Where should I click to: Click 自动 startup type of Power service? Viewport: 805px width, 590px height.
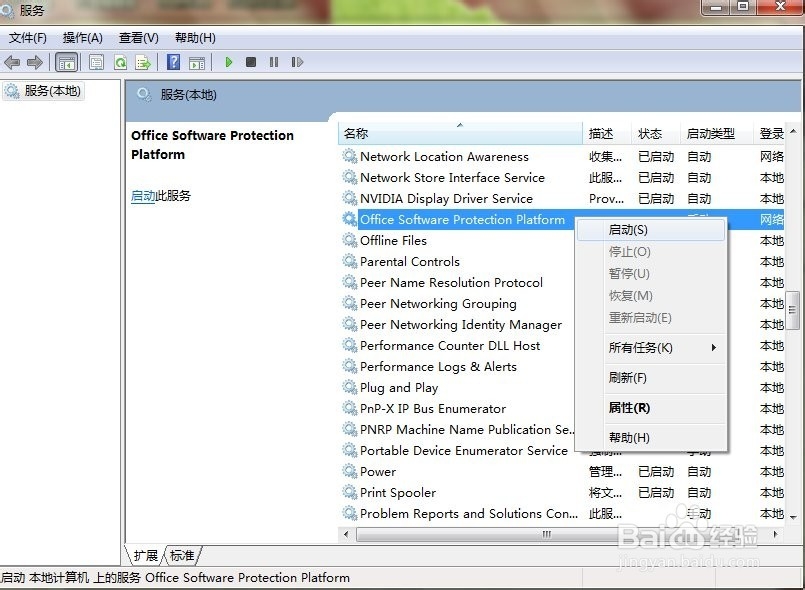pos(699,471)
